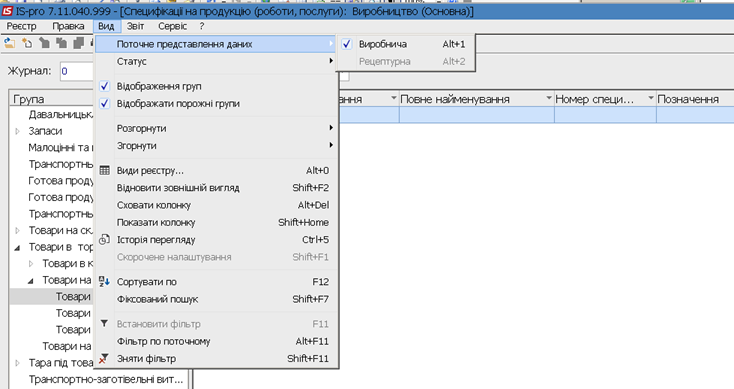This screenshot has height=389, width=734.
Task: Choose Відновити зовнішній вигляд menu item
Action: click(x=216, y=188)
